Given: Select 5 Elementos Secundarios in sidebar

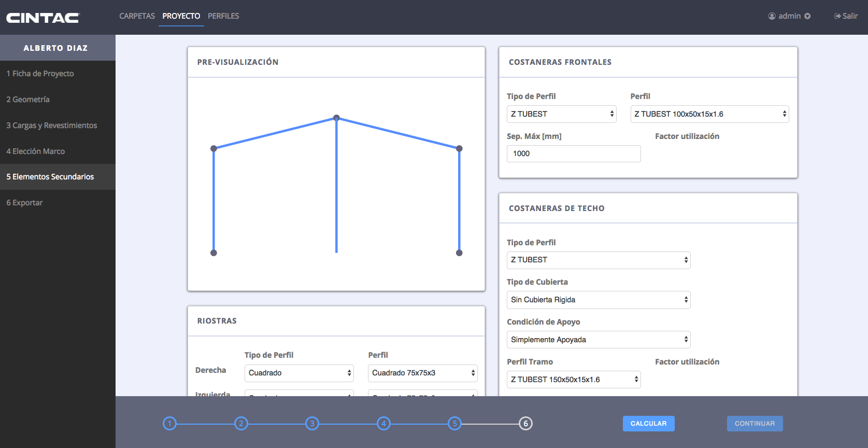Looking at the screenshot, I should pos(58,177).
